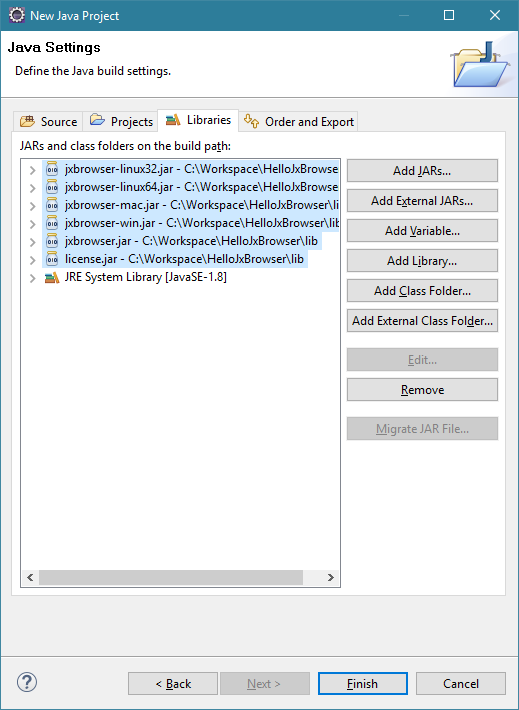This screenshot has width=519, height=710.
Task: Expand the jxbrowser-linux64.jar tree node
Action: (32, 187)
